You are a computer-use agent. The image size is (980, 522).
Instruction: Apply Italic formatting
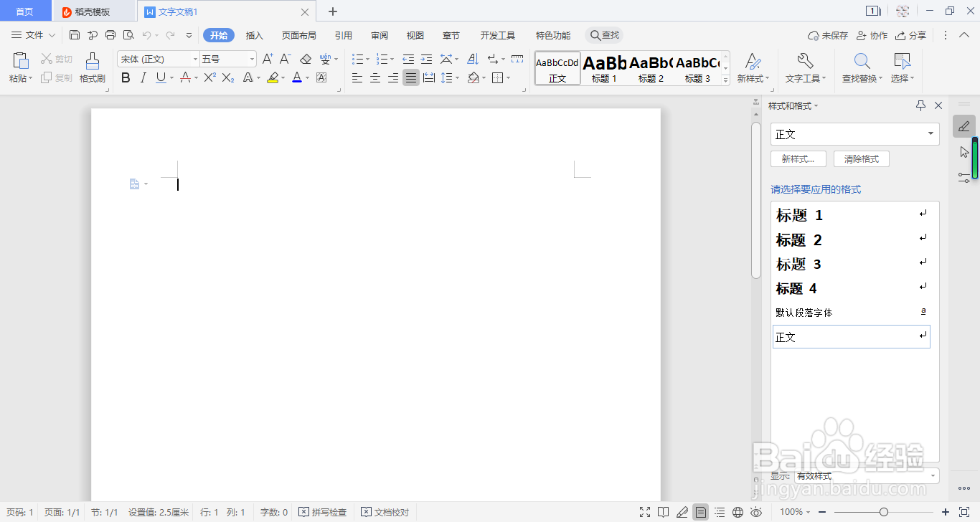point(143,78)
